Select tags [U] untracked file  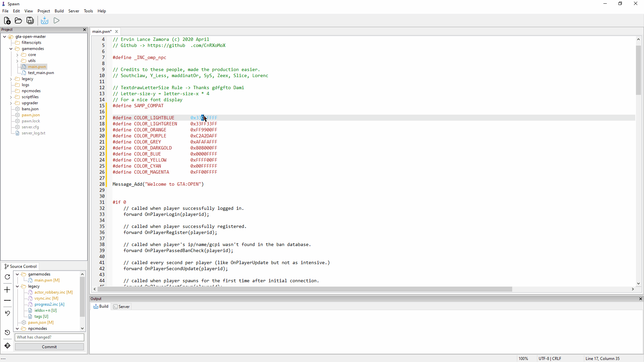[41, 316]
